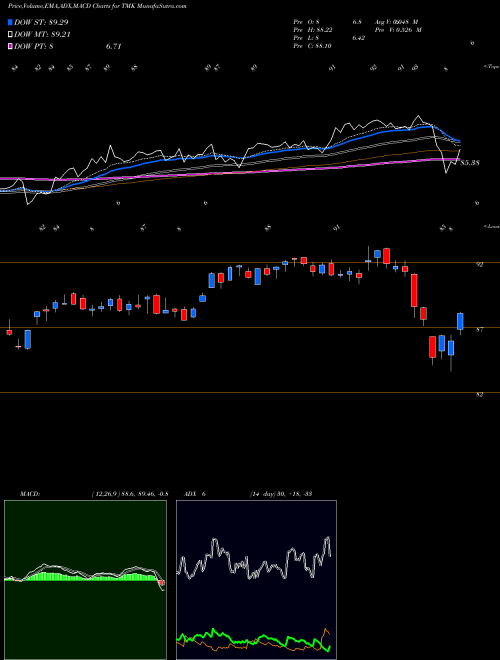Click the 87 price axis label
The height and width of the screenshot is (660, 500).
(x=479, y=330)
